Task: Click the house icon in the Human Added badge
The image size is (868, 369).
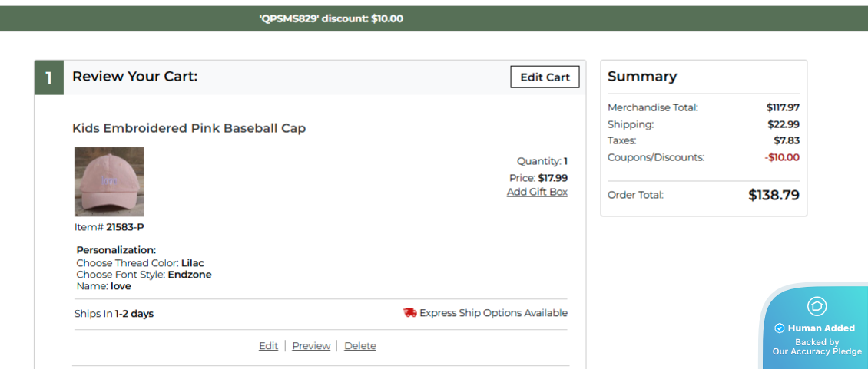Action: (x=817, y=306)
